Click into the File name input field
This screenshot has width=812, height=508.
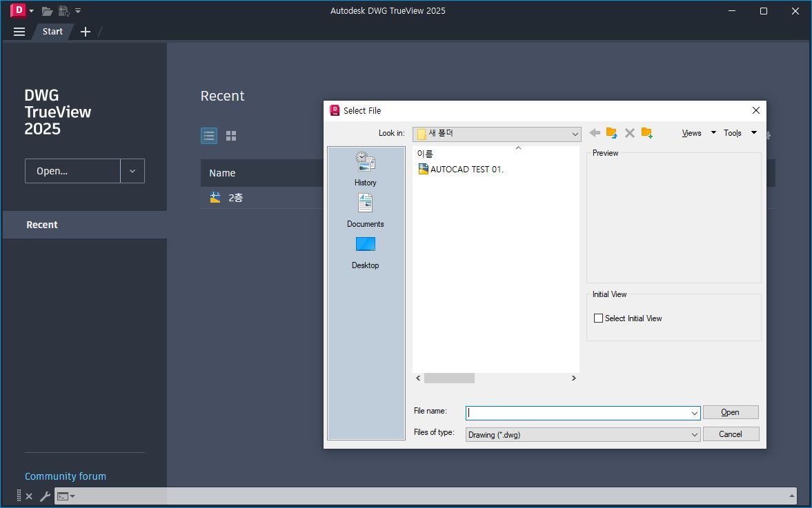click(577, 413)
